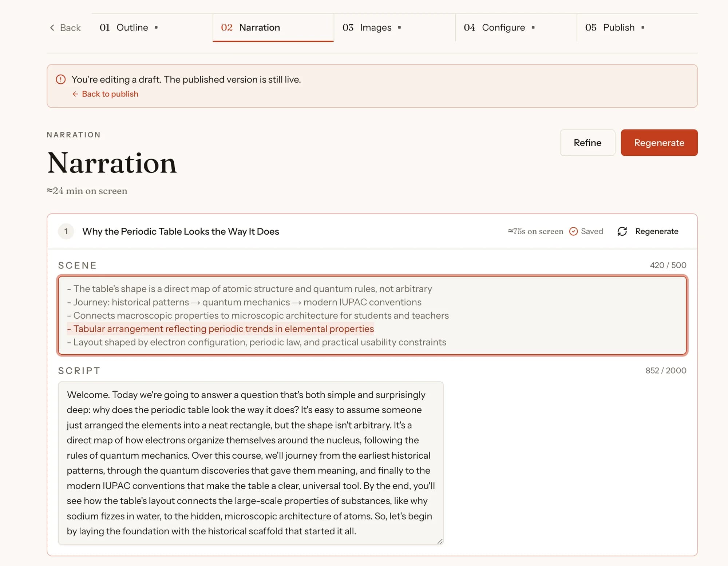Viewport: 728px width, 566px height.
Task: Click the section number 1 badge
Action: [66, 231]
